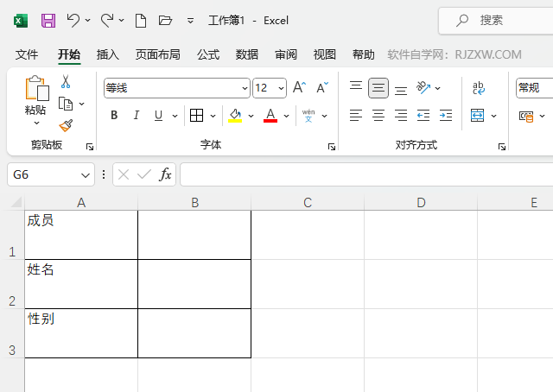Toggle Bold formatting

pos(114,116)
